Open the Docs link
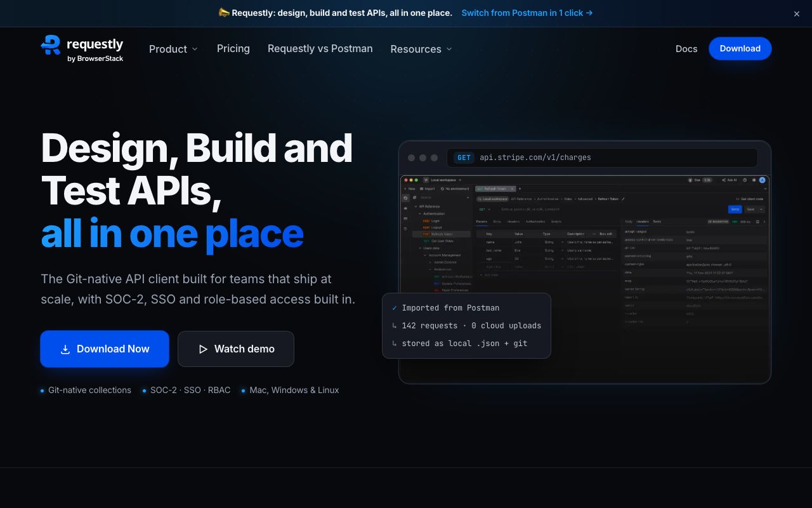 click(686, 48)
